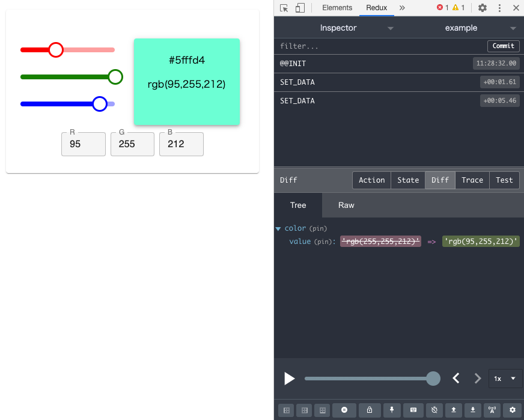This screenshot has width=524, height=420.
Task: Open remote devtools antenna icon
Action: pyautogui.click(x=492, y=410)
